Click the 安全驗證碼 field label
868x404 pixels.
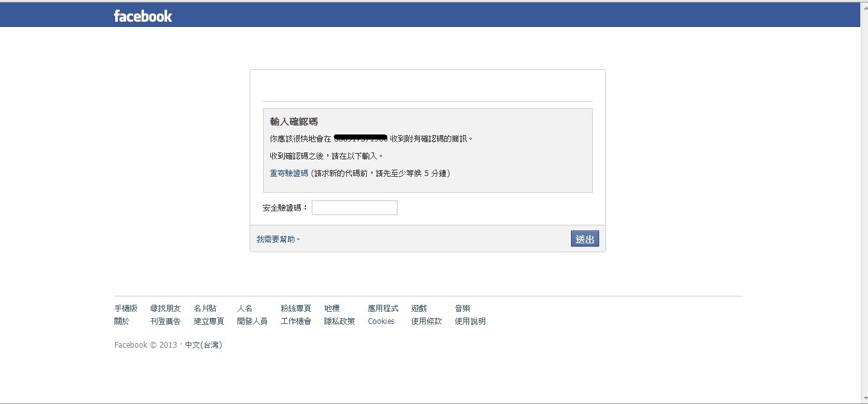285,208
